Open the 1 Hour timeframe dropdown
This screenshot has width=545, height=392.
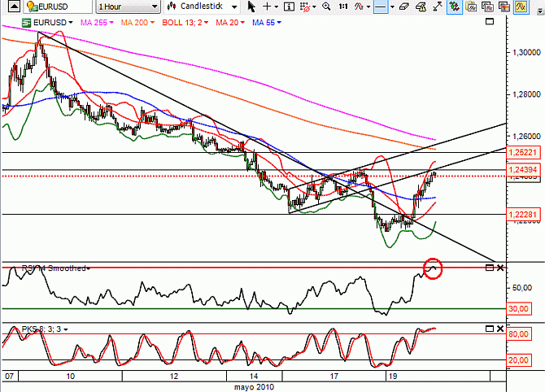tap(129, 7)
